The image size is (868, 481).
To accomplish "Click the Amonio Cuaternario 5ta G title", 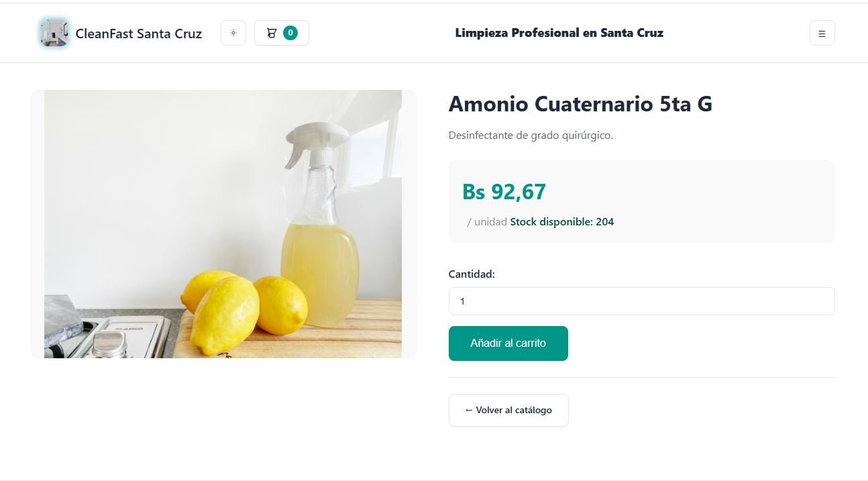I will coord(580,104).
